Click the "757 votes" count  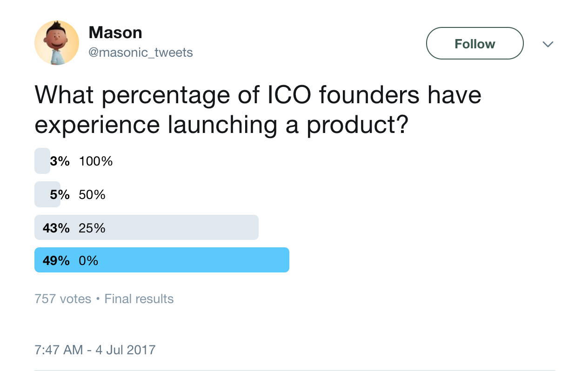click(x=63, y=298)
